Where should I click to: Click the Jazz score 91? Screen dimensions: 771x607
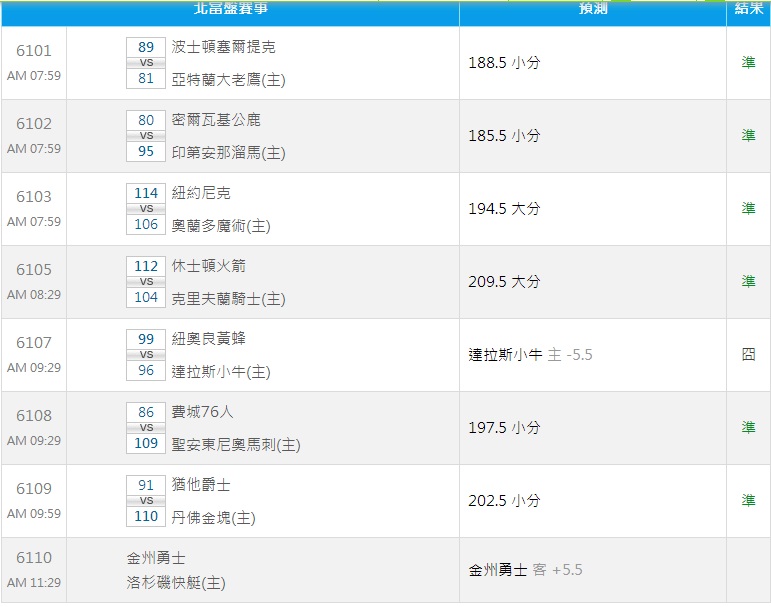pos(146,485)
